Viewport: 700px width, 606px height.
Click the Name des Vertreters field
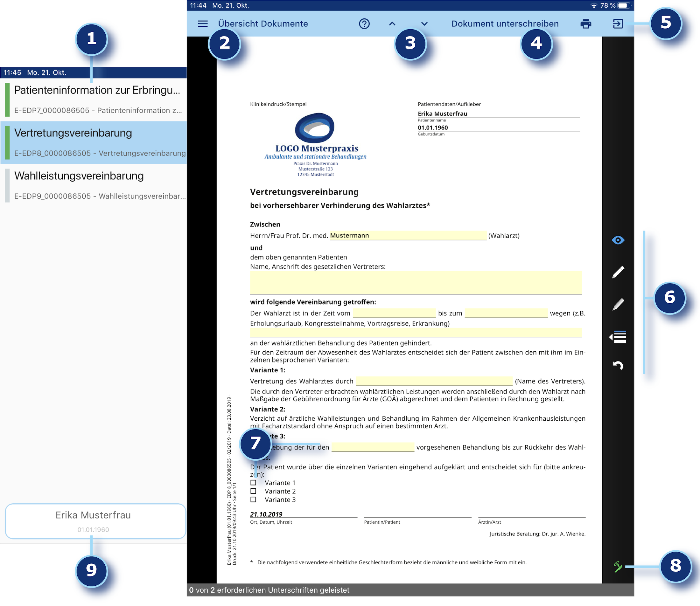click(434, 381)
